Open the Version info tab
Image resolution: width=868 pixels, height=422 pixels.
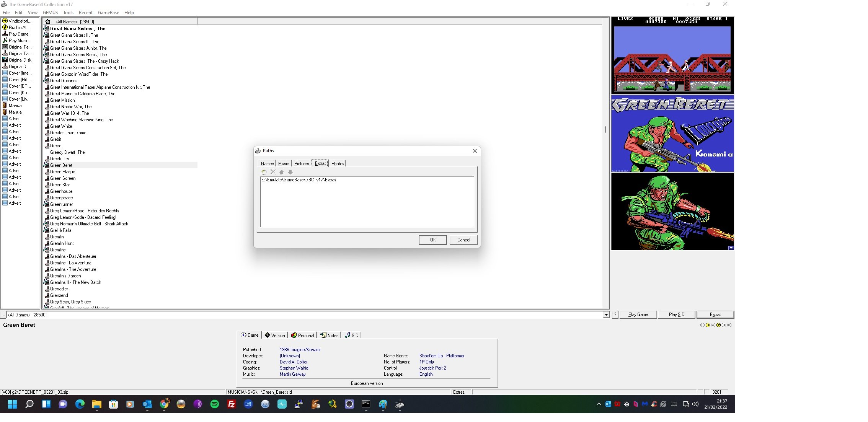(x=275, y=335)
